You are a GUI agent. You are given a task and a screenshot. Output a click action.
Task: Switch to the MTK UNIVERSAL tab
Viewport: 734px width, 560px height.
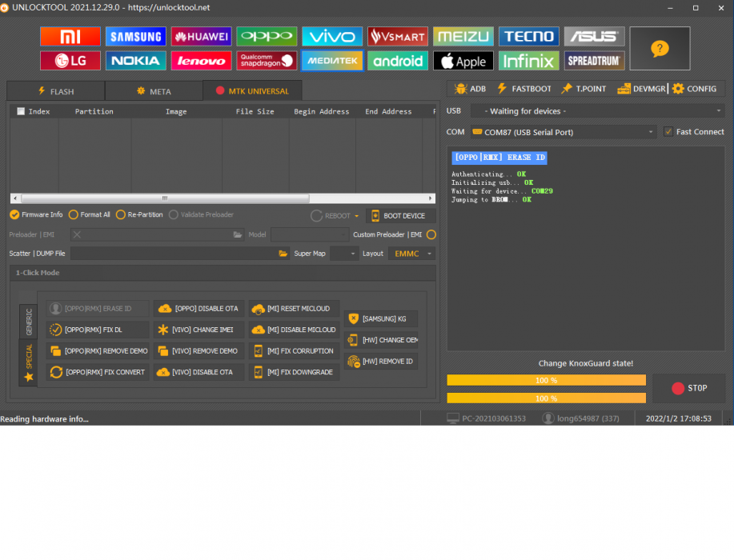click(252, 90)
